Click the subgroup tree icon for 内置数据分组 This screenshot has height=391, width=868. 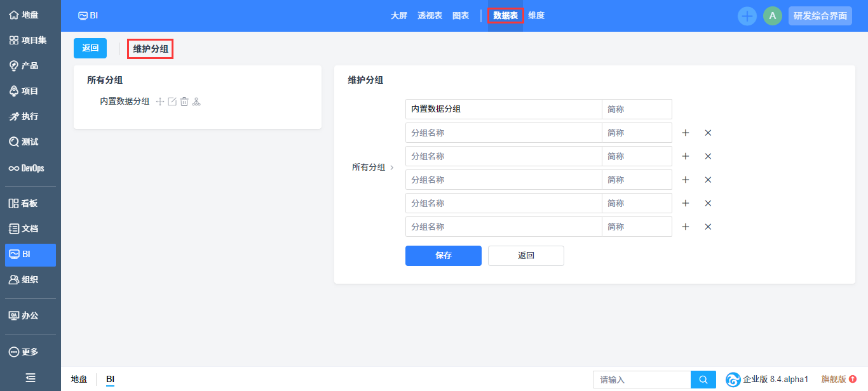pyautogui.click(x=196, y=102)
